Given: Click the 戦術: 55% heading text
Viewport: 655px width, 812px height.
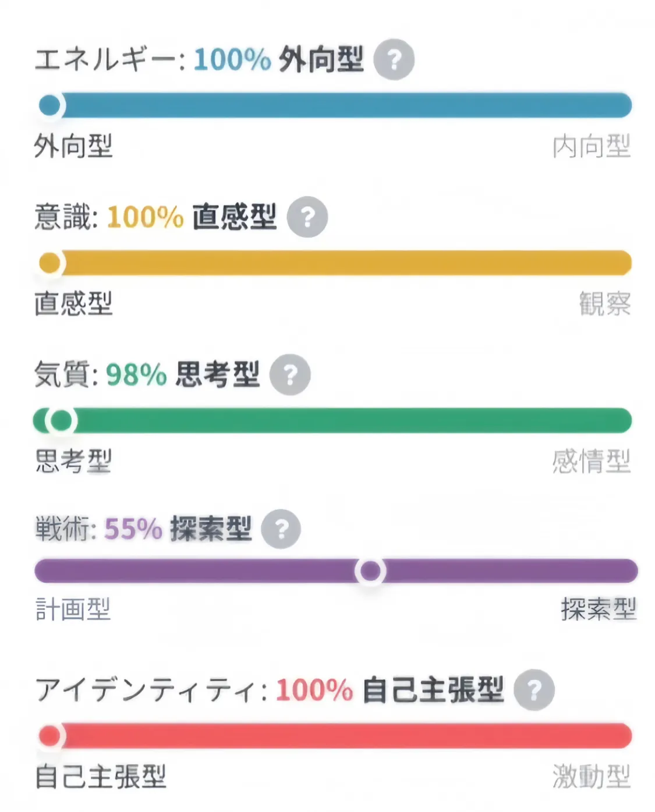Looking at the screenshot, I should point(98,529).
